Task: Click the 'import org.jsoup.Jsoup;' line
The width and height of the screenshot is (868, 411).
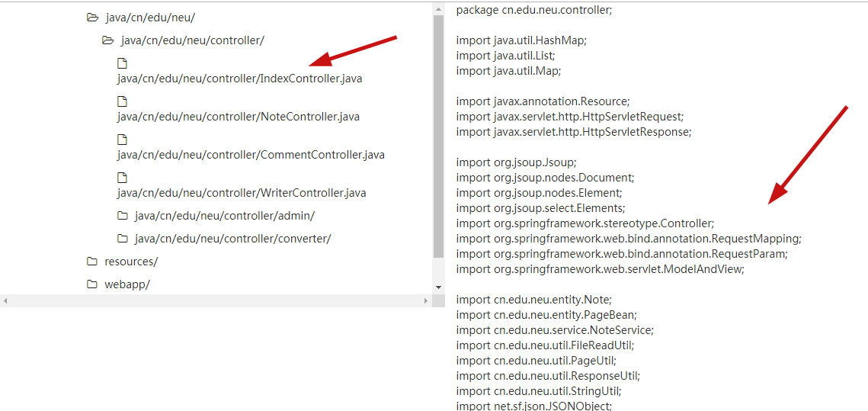Action: pyautogui.click(x=517, y=162)
